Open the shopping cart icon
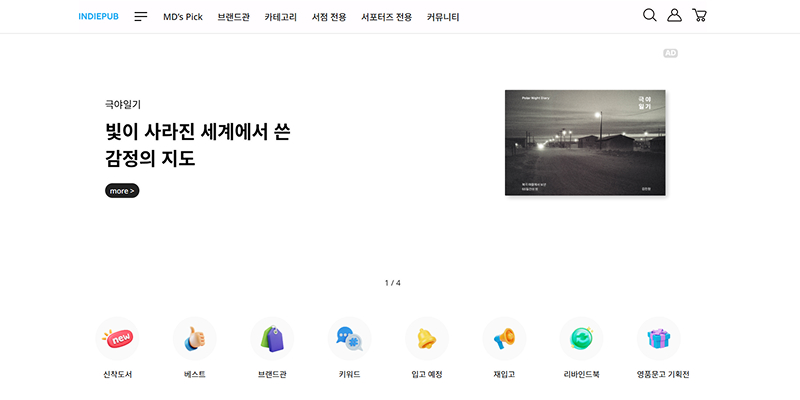 click(699, 15)
